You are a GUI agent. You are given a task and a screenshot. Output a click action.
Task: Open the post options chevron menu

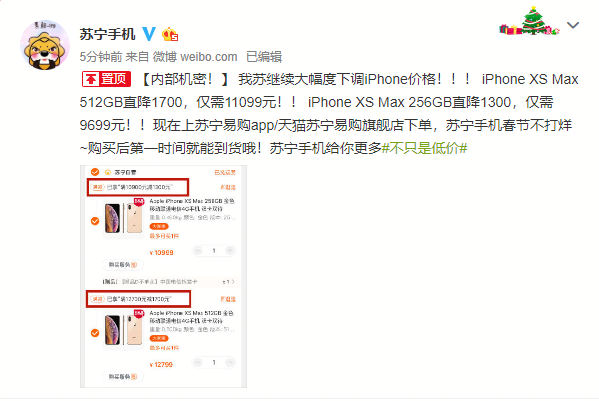[x=573, y=25]
